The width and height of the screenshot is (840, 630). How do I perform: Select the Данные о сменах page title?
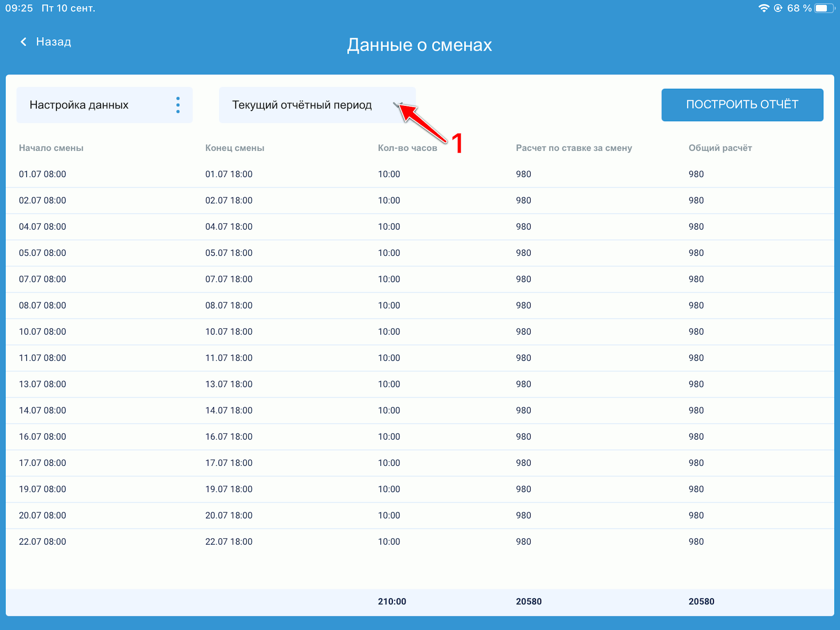click(x=420, y=45)
